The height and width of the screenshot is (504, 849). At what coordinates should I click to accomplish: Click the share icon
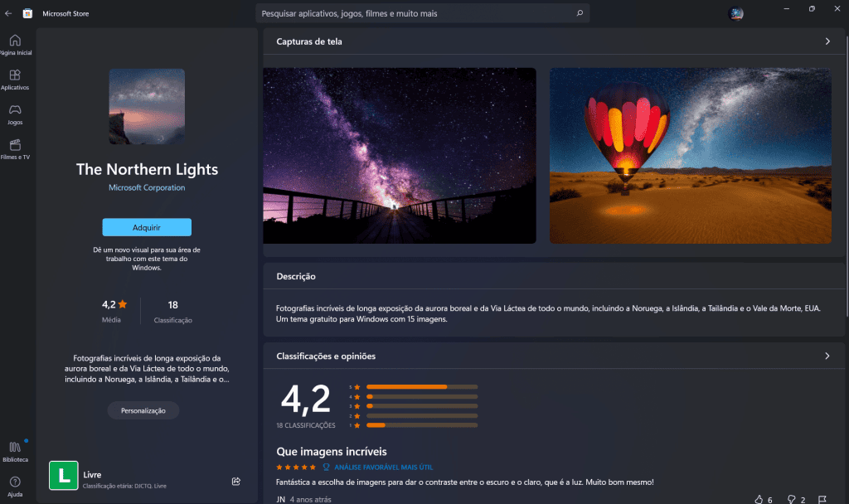click(x=236, y=482)
